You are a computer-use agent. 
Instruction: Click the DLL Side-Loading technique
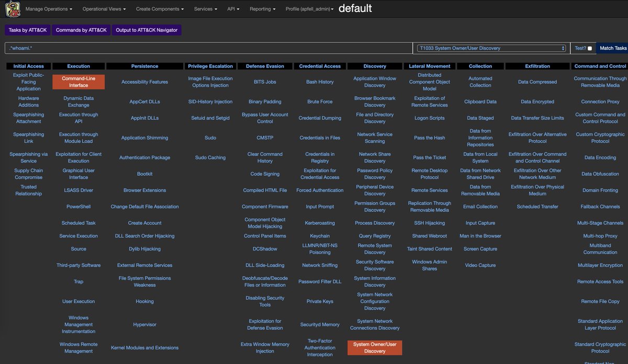pos(265,265)
